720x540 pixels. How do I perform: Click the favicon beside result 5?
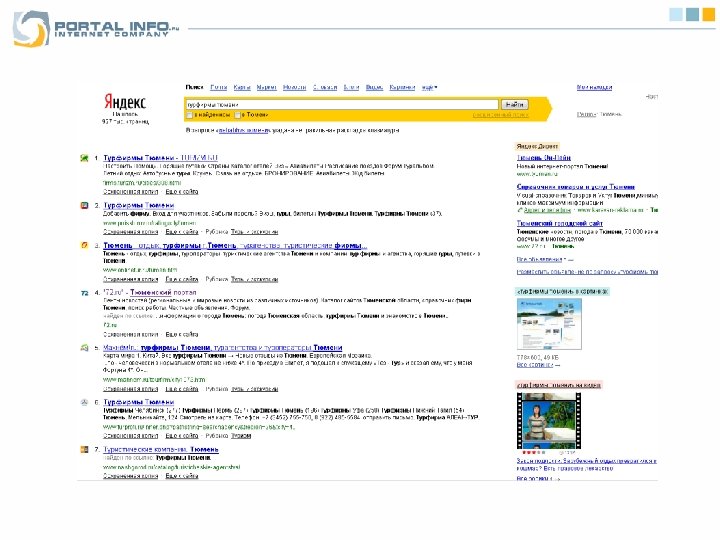[84, 348]
